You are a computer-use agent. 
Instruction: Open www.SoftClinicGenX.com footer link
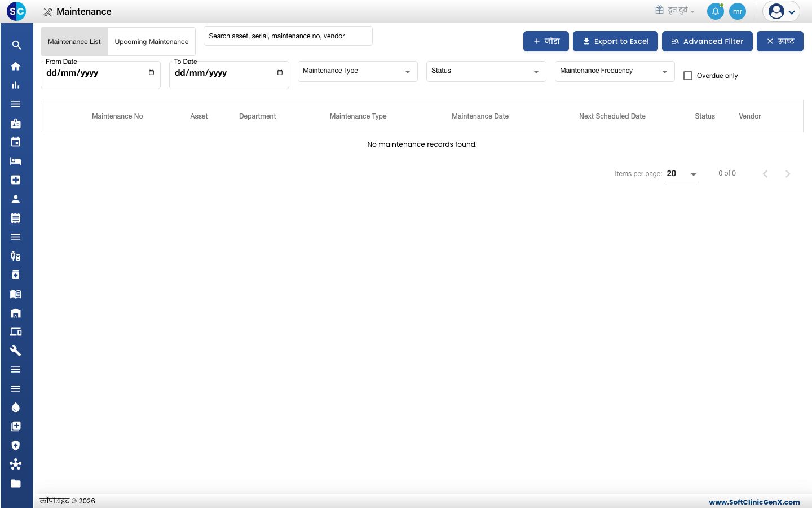[x=754, y=502]
